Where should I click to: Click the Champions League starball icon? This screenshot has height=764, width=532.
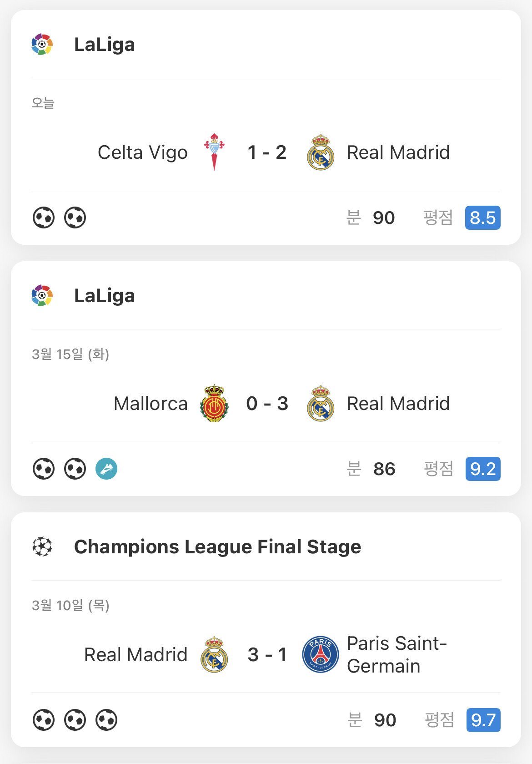tap(42, 546)
